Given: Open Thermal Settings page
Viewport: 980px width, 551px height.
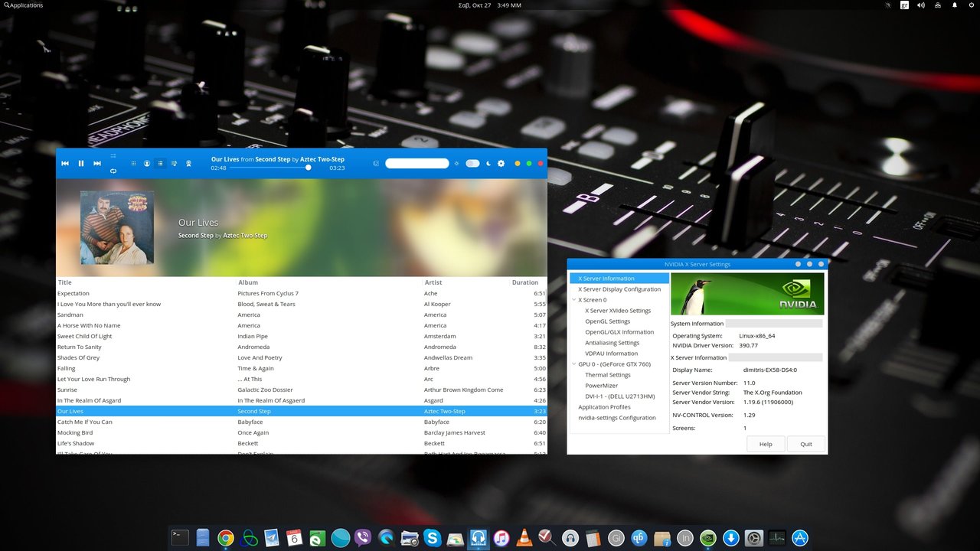Looking at the screenshot, I should (x=608, y=375).
